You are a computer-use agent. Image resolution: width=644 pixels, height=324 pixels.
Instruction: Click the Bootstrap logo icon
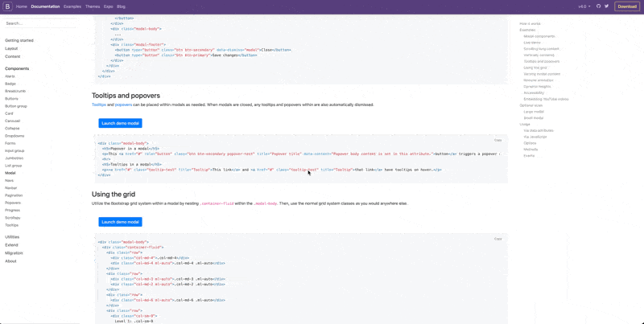[x=8, y=6]
